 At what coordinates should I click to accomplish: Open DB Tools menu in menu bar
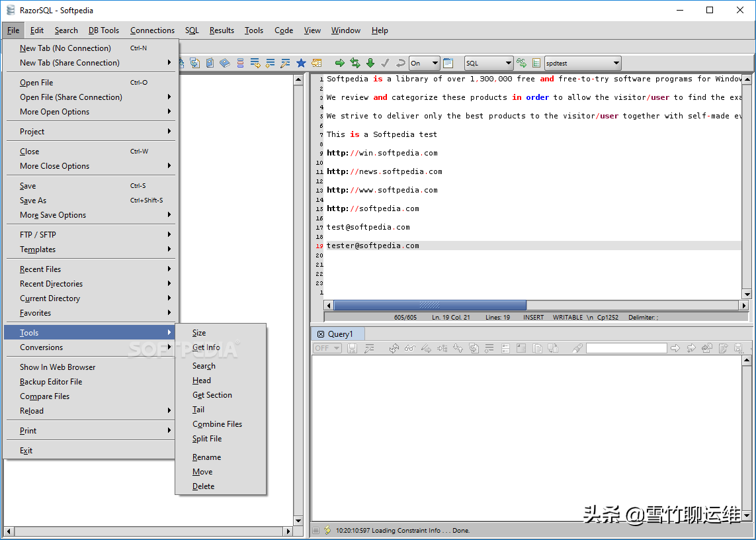click(x=104, y=30)
